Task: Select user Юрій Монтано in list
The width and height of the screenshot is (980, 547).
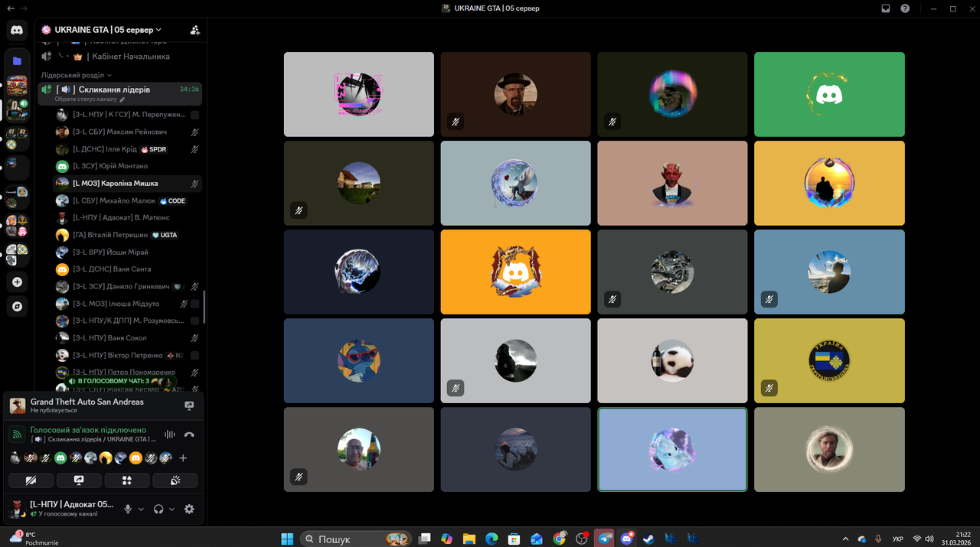Action: coord(128,166)
